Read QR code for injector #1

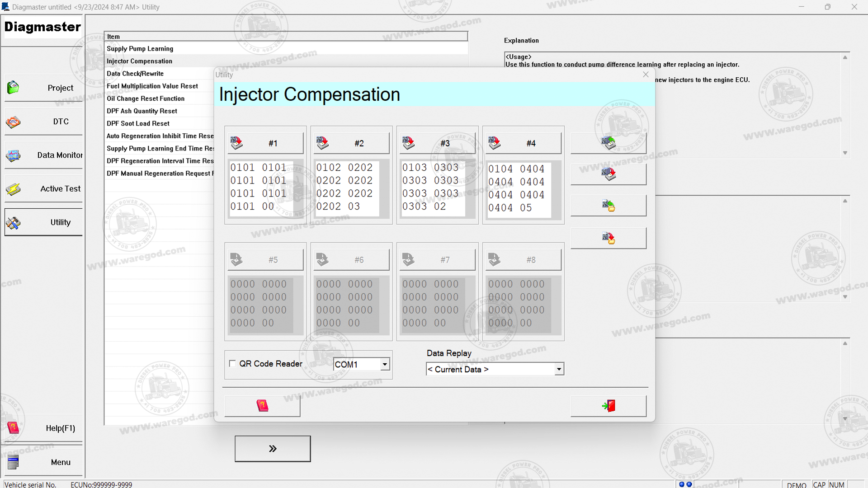(236, 142)
